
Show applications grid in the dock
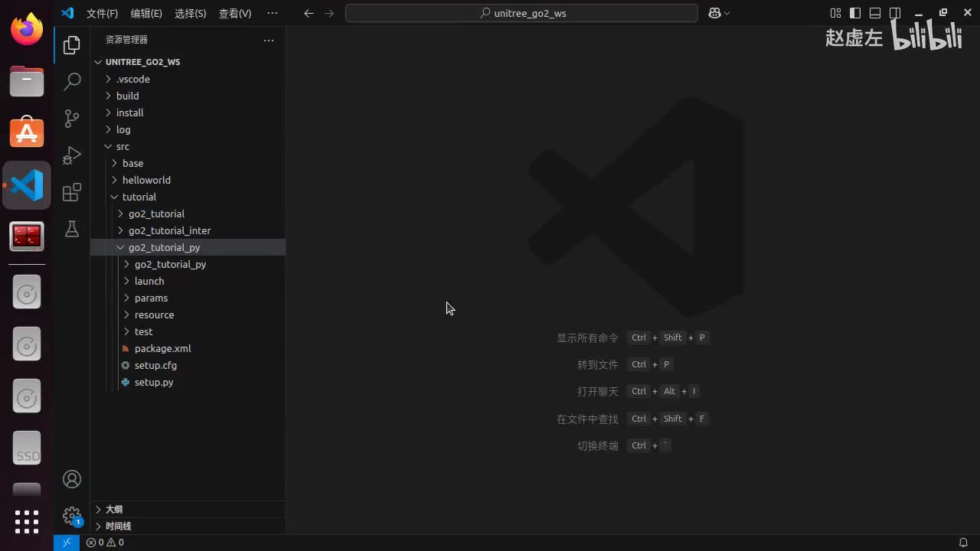click(x=27, y=522)
